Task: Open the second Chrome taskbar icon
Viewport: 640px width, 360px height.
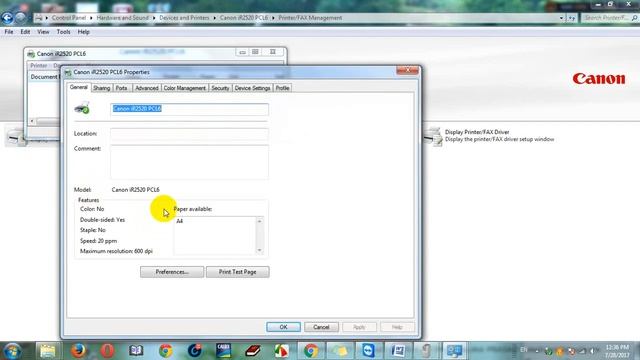Action: point(311,351)
